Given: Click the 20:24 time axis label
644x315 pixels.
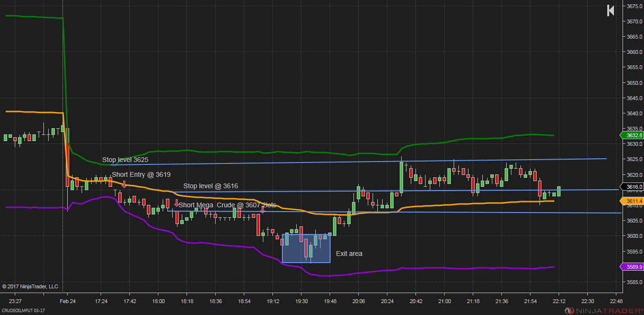Looking at the screenshot, I should [x=387, y=301].
